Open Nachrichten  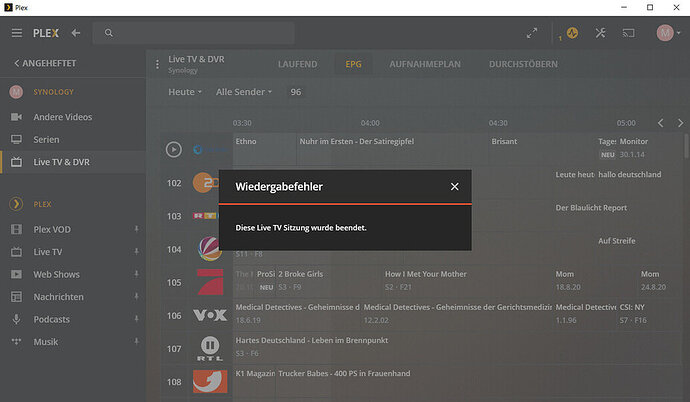coord(58,297)
